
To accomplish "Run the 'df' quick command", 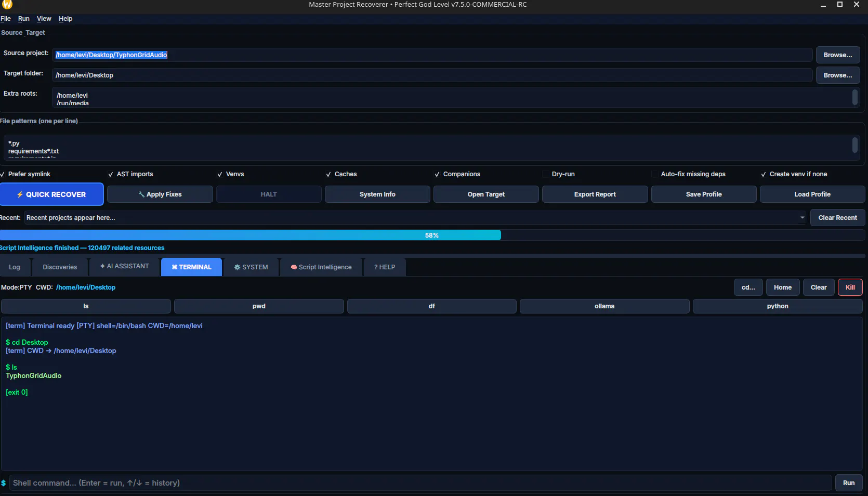I will click(432, 306).
